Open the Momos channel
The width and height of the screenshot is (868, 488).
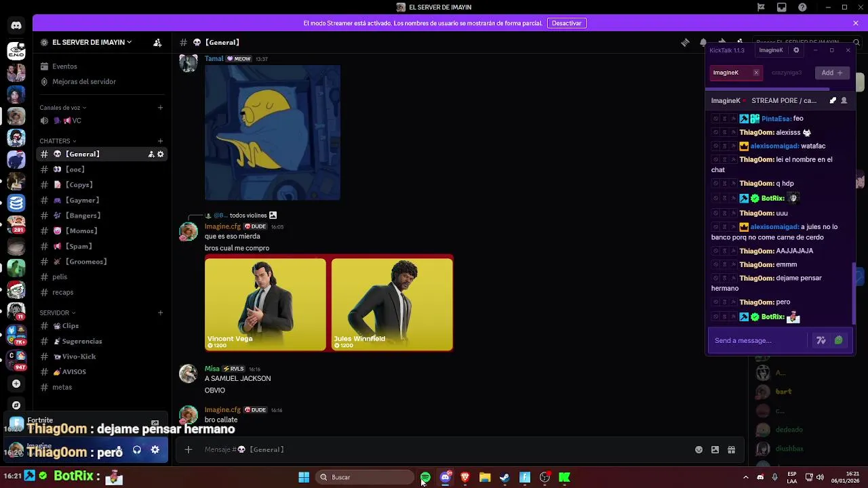tap(102, 230)
